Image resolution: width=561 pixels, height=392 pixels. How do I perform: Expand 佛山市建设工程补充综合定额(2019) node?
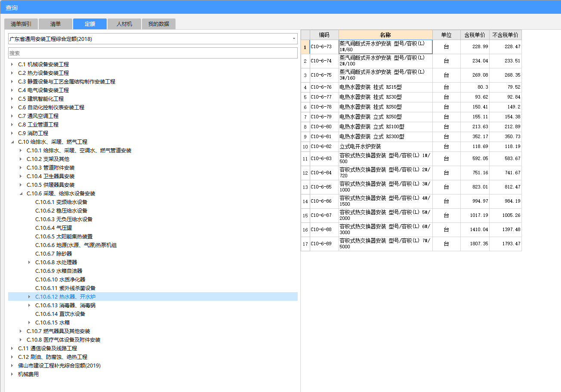click(12, 366)
